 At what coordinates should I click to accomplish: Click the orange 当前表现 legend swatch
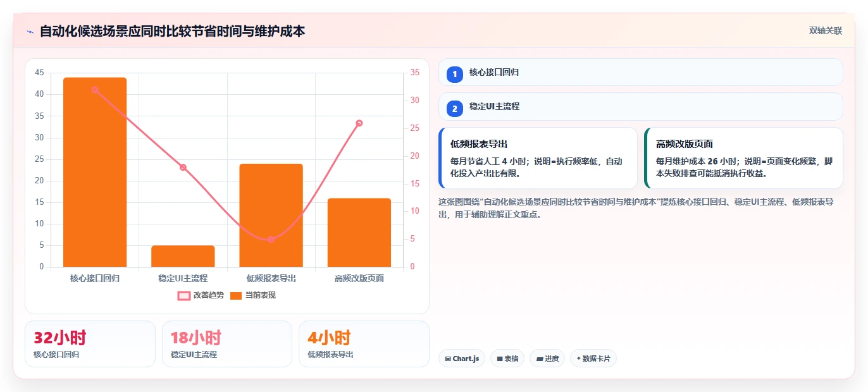[236, 295]
